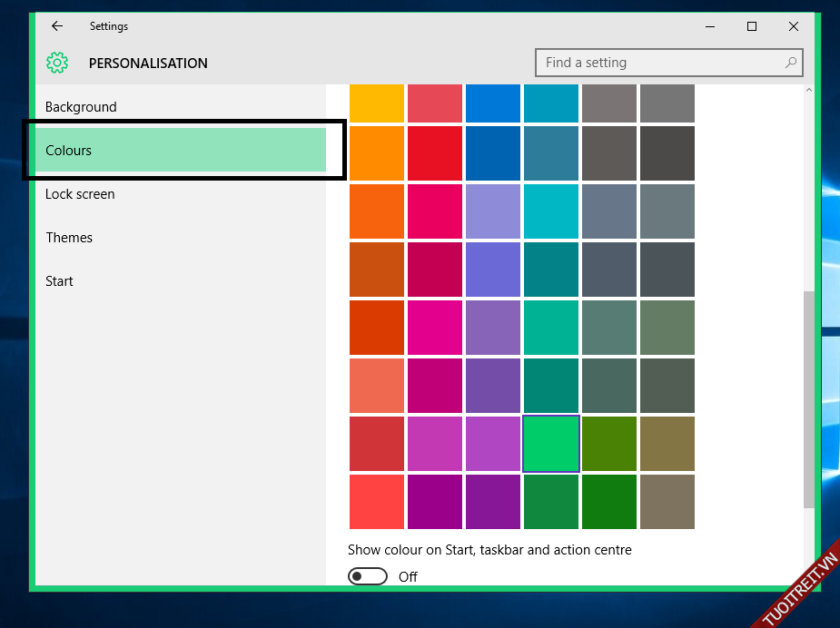
Task: Click the scrollbar up arrow
Action: coord(809,92)
